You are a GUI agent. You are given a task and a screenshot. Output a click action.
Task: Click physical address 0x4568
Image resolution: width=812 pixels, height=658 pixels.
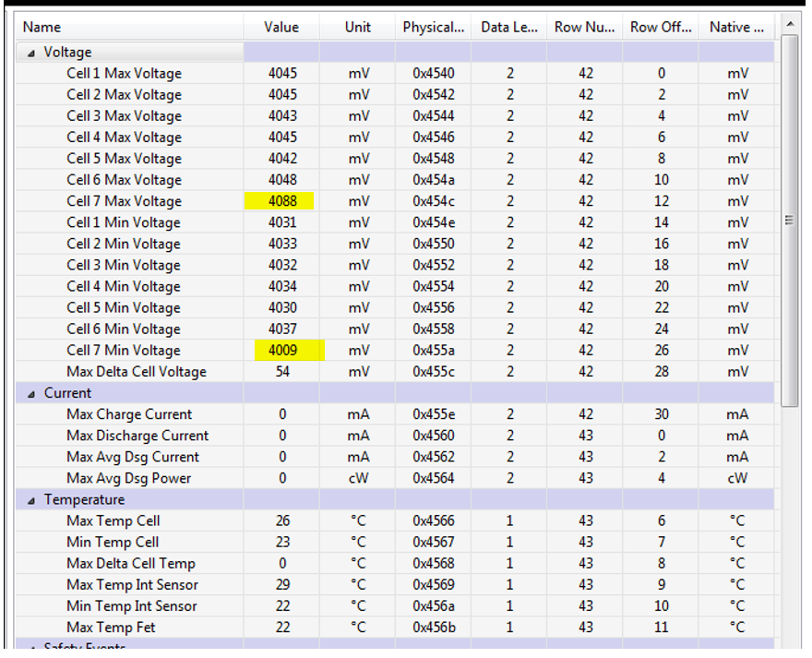coord(434,563)
